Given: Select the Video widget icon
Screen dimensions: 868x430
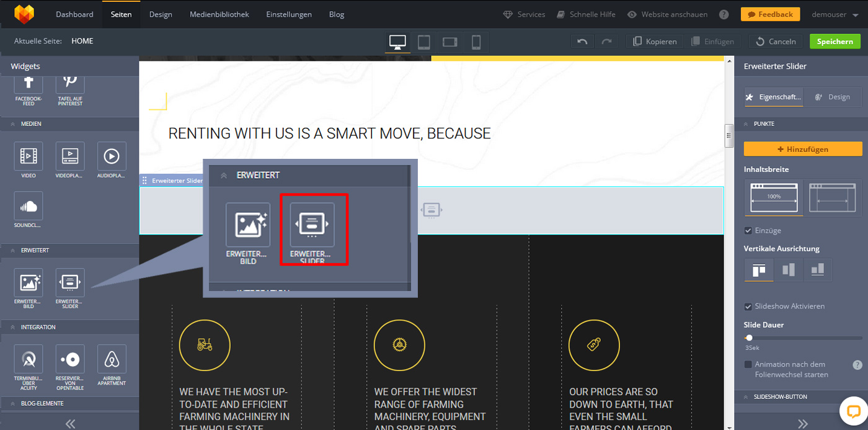Looking at the screenshot, I should tap(29, 156).
